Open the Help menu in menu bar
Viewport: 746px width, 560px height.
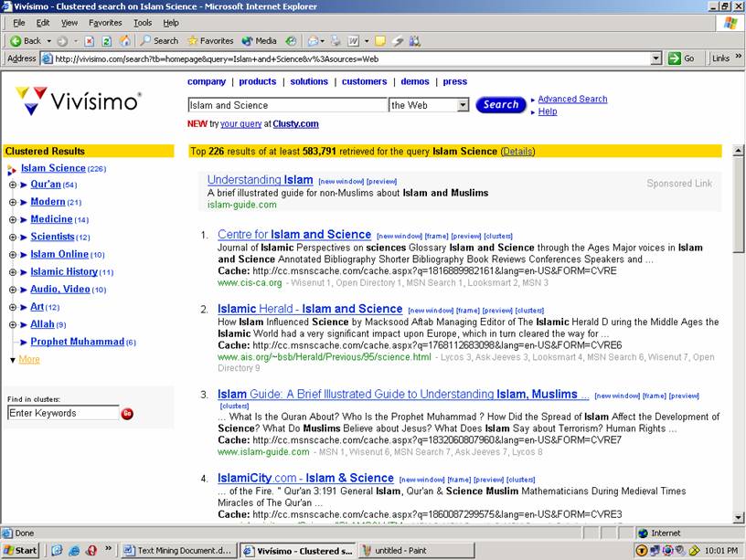pyautogui.click(x=171, y=23)
